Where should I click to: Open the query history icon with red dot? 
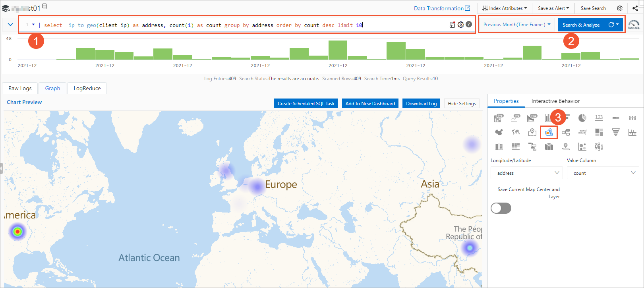[452, 25]
